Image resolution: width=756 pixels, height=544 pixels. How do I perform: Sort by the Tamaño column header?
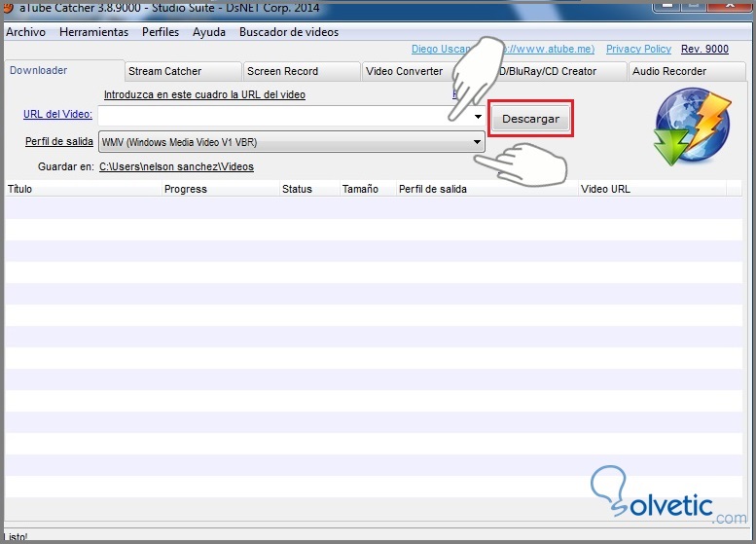pyautogui.click(x=367, y=189)
